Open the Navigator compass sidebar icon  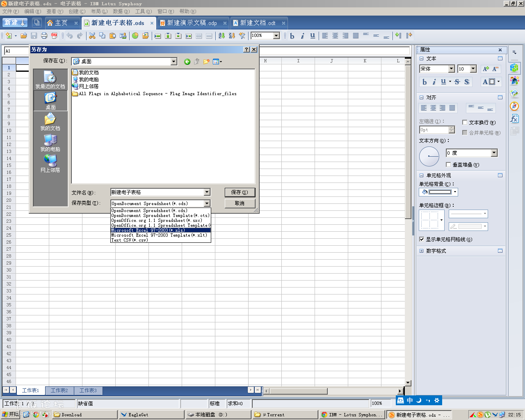[514, 106]
